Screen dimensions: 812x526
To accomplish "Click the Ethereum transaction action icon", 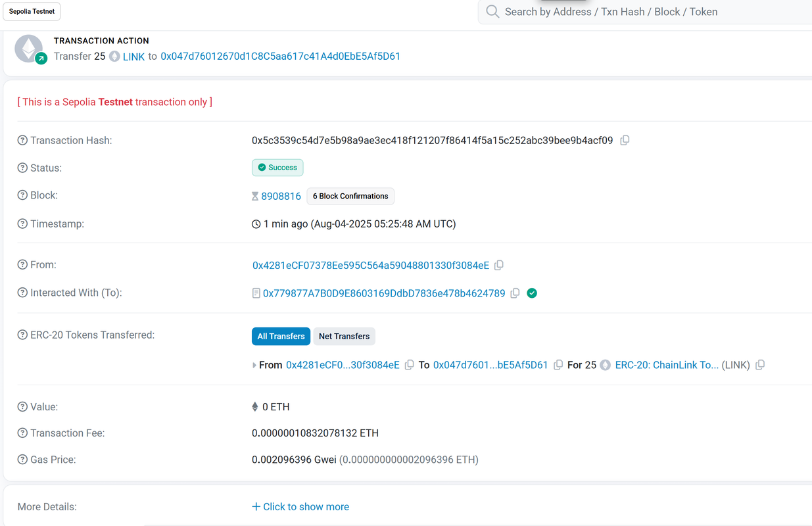I will point(29,48).
